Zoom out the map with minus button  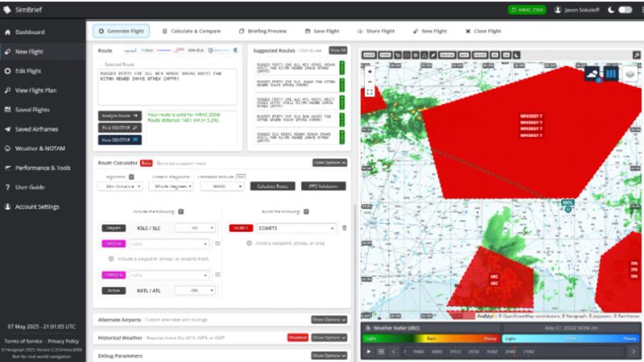369,82
